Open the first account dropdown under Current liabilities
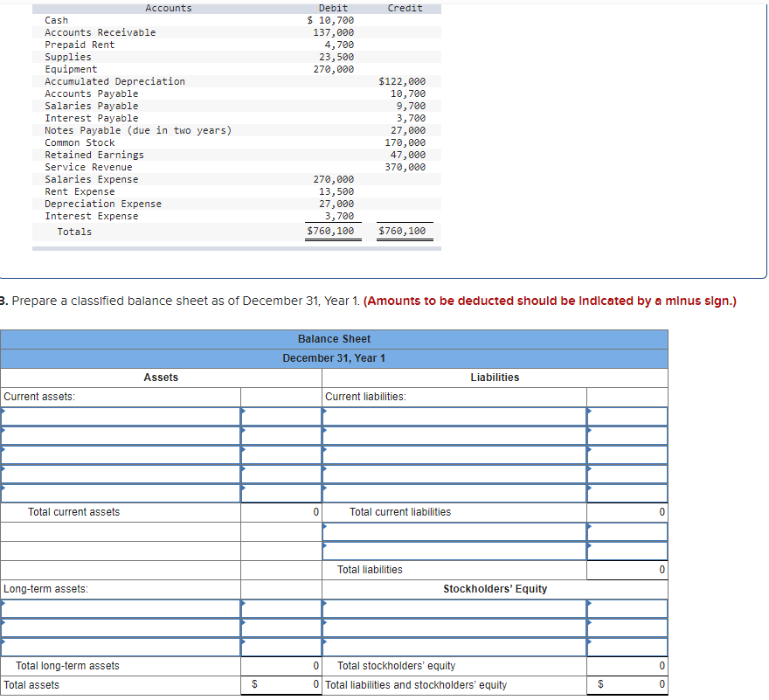Viewport: 769px width, 700px height. click(x=454, y=417)
